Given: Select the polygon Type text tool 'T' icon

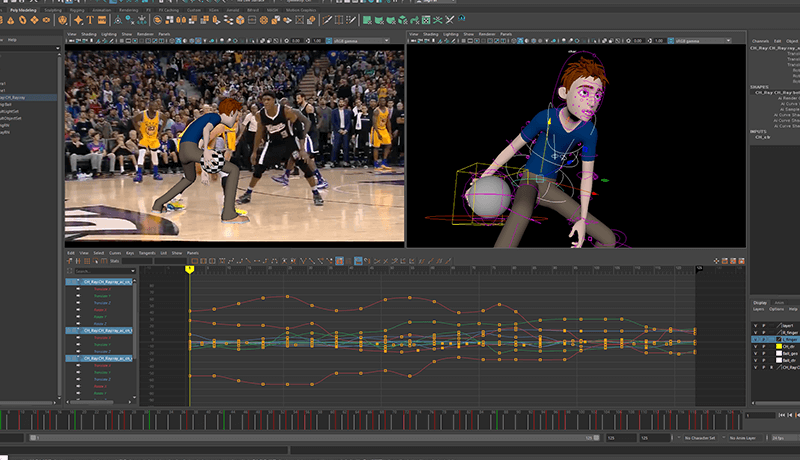Looking at the screenshot, I should (90, 20).
